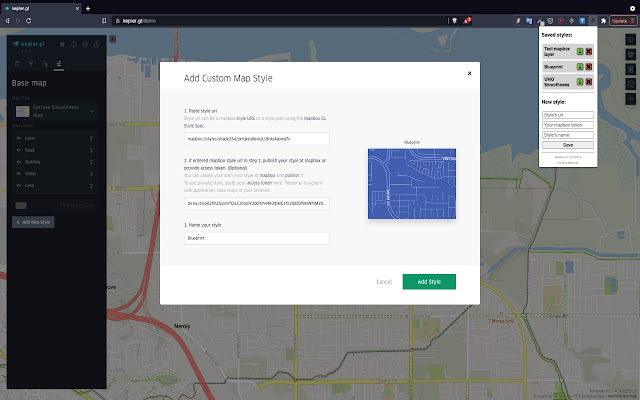Move the Road layer to top icon
The width and height of the screenshot is (640, 400).
91,151
